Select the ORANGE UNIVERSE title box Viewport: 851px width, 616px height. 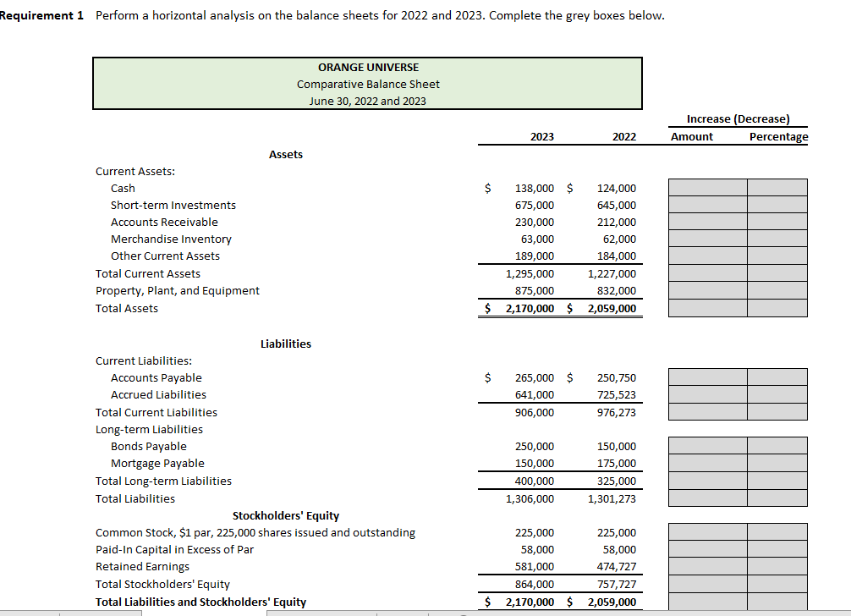point(367,83)
